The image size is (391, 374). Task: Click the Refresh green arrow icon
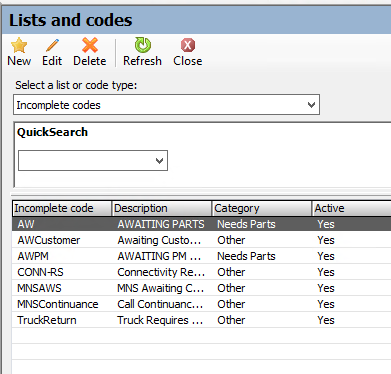click(x=143, y=45)
